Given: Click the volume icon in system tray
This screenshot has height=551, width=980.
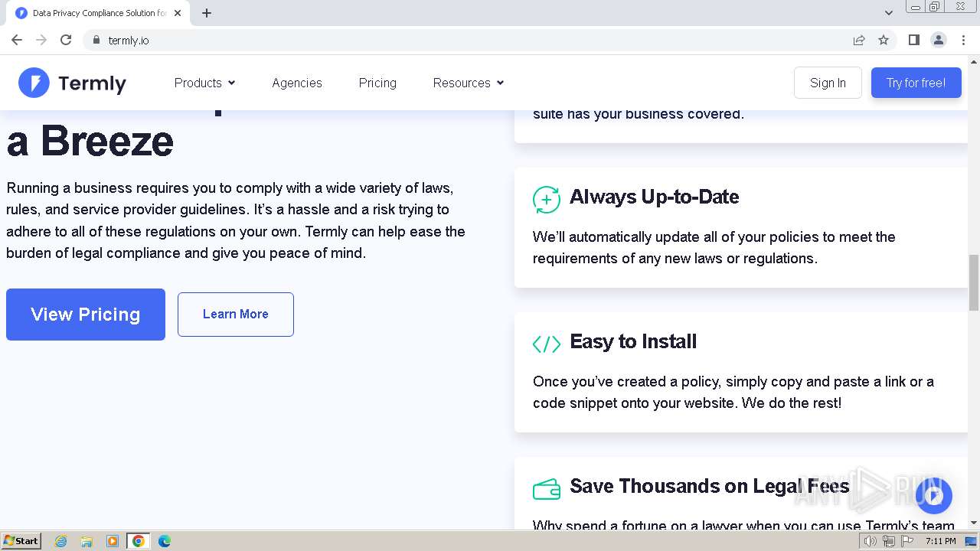Looking at the screenshot, I should (x=871, y=541).
